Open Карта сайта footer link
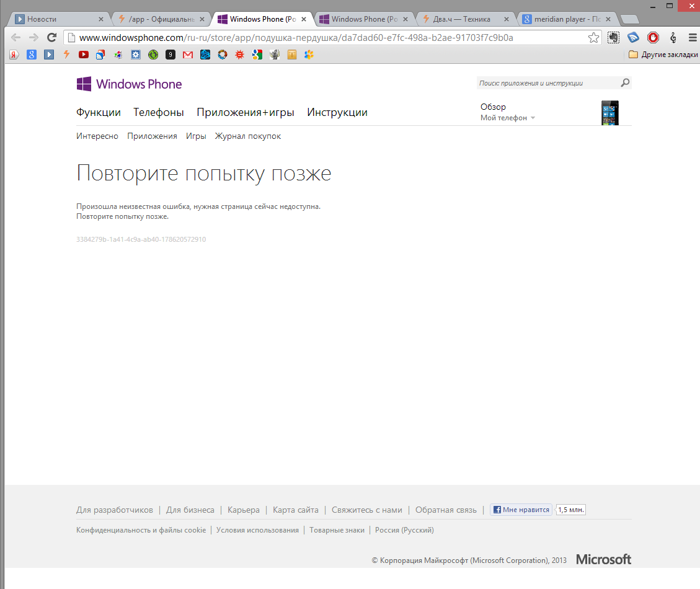700x589 pixels. 296,510
